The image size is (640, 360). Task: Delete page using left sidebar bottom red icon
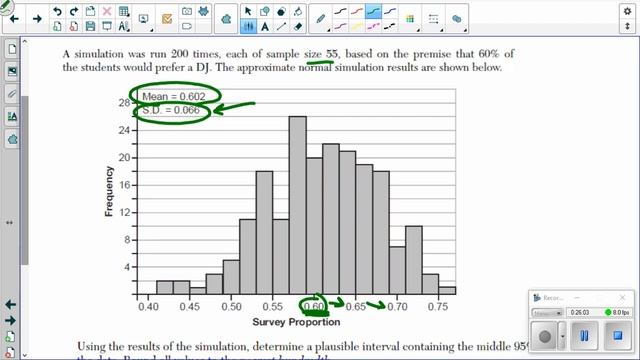coord(11,352)
